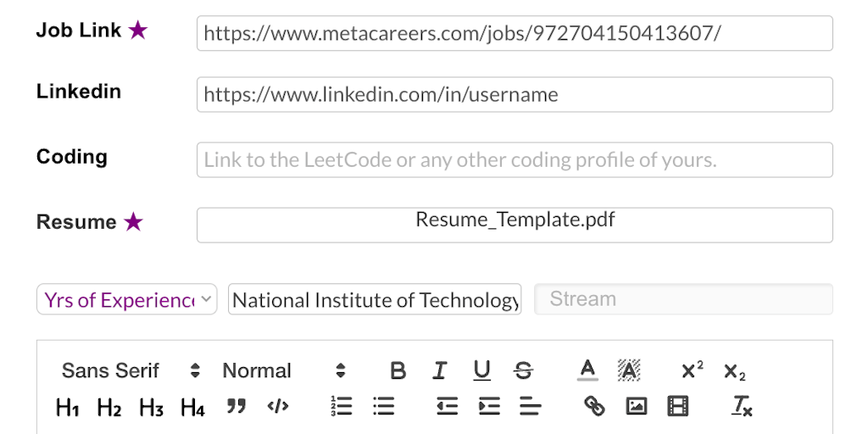
Task: Toggle underline text formatting
Action: [481, 370]
